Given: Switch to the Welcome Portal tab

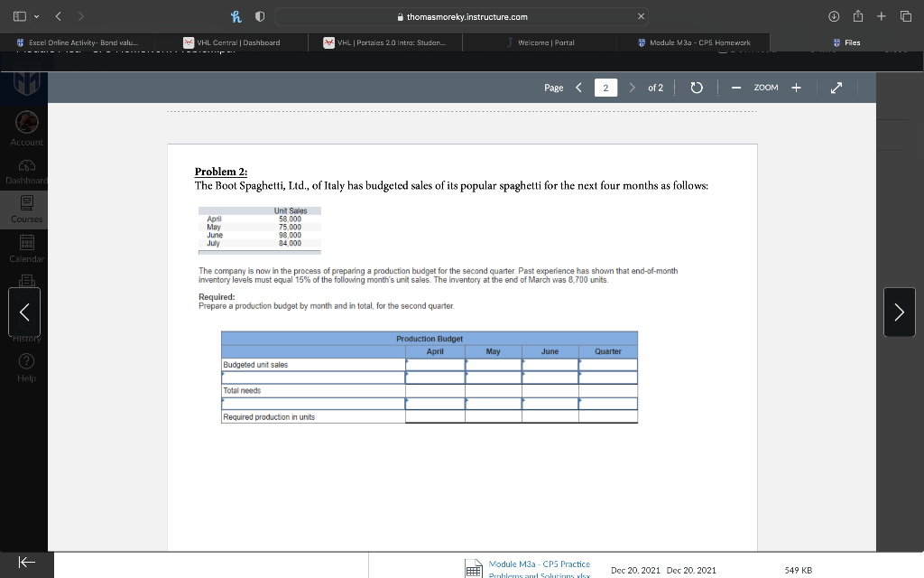Looking at the screenshot, I should (541, 42).
